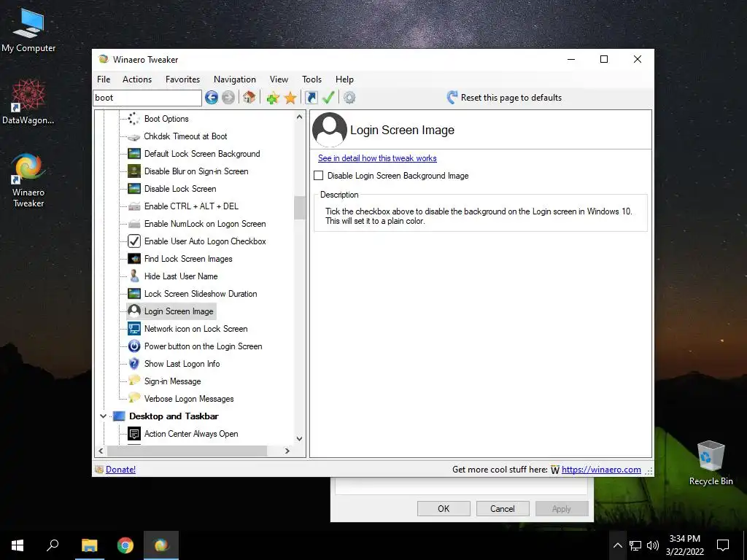Open the Favorites menu
Image resolution: width=747 pixels, height=560 pixels.
tap(182, 79)
